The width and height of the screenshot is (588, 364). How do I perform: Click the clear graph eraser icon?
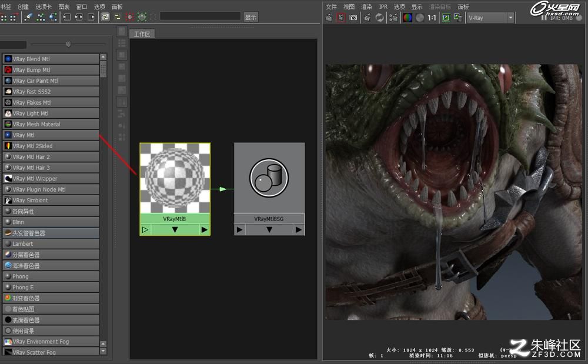[x=28, y=17]
